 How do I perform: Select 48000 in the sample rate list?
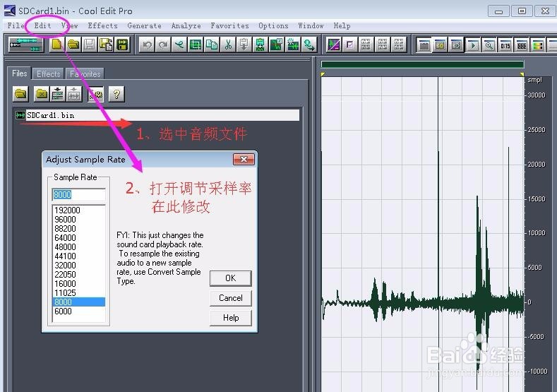[x=79, y=247]
